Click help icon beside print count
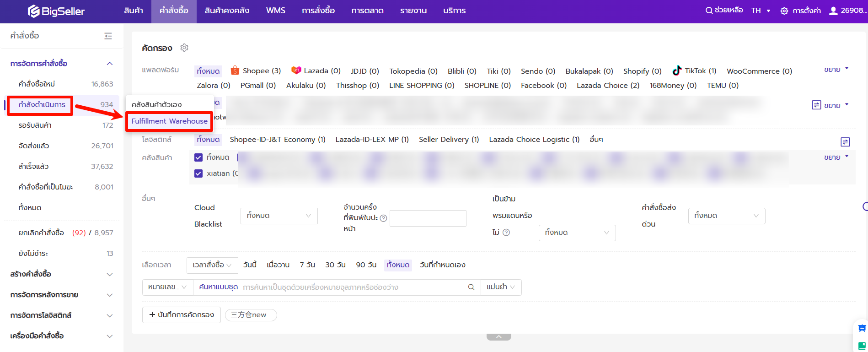This screenshot has width=868, height=352. coord(384,218)
